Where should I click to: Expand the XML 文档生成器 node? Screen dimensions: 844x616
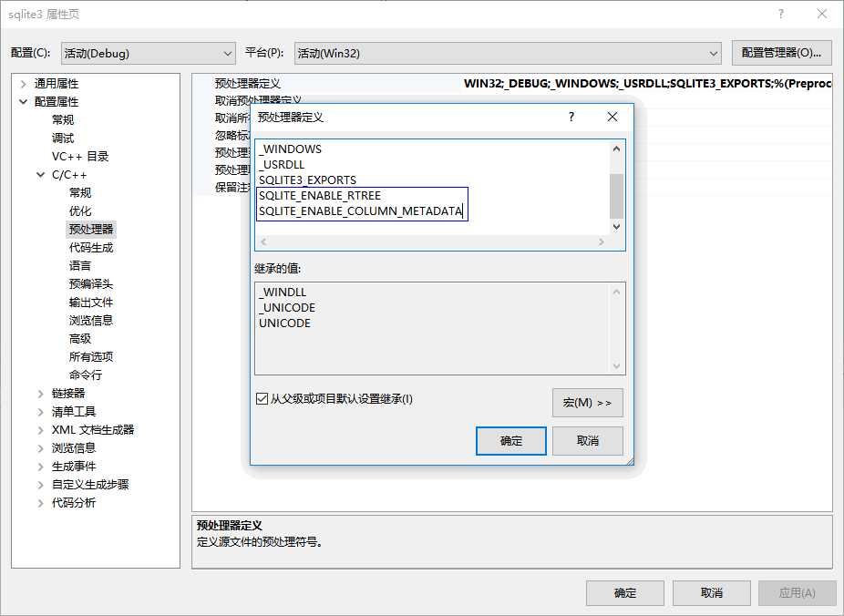40,430
